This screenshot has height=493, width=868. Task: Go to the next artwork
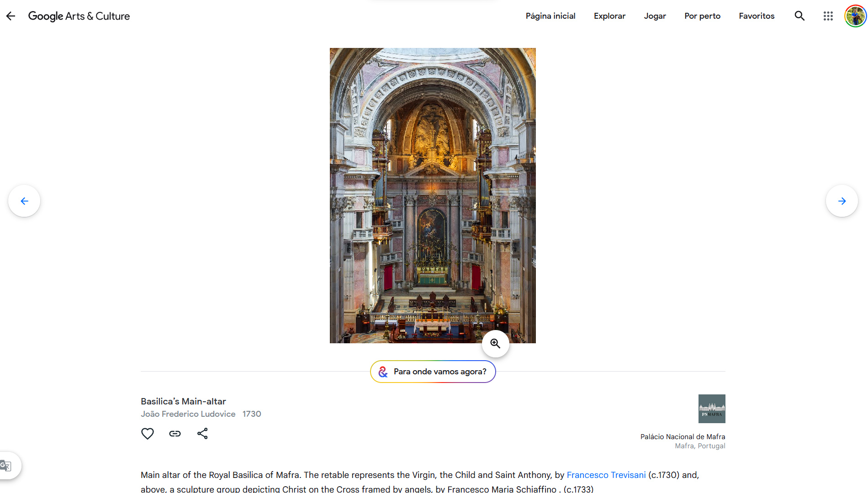click(842, 201)
